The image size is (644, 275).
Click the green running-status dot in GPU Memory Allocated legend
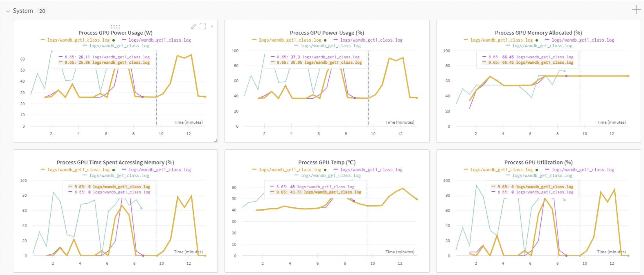click(x=537, y=40)
